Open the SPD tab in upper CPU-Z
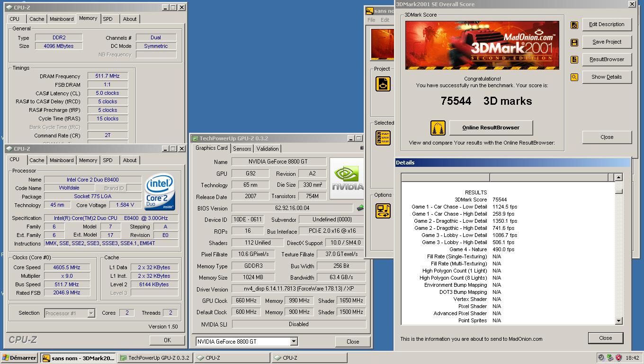 click(x=107, y=19)
